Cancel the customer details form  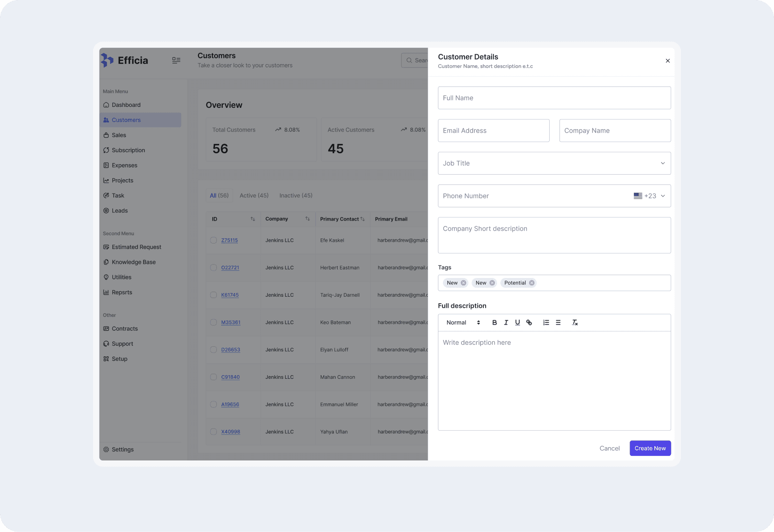point(609,448)
